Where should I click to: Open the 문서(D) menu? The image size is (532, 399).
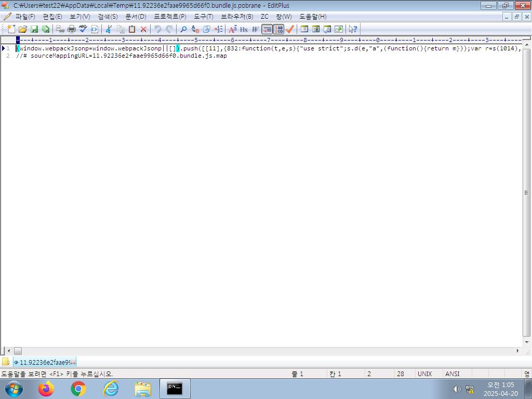tap(136, 17)
